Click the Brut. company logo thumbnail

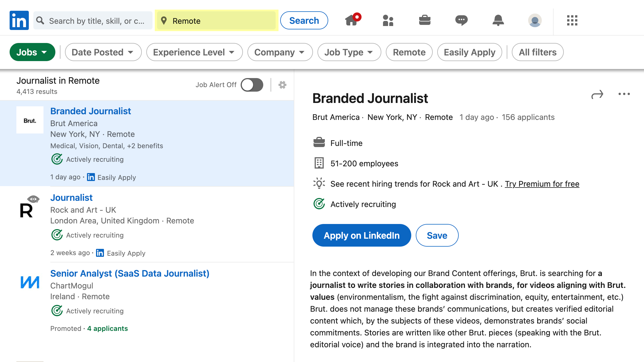coord(30,120)
